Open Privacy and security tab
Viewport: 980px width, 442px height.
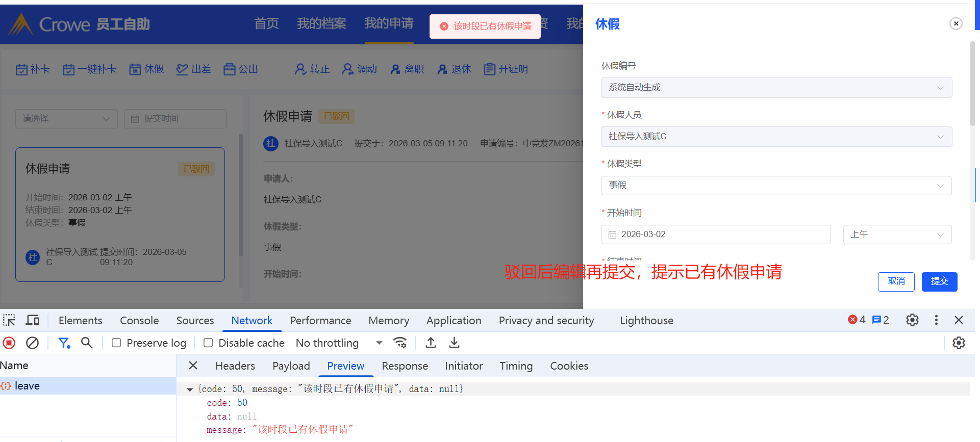pos(546,320)
